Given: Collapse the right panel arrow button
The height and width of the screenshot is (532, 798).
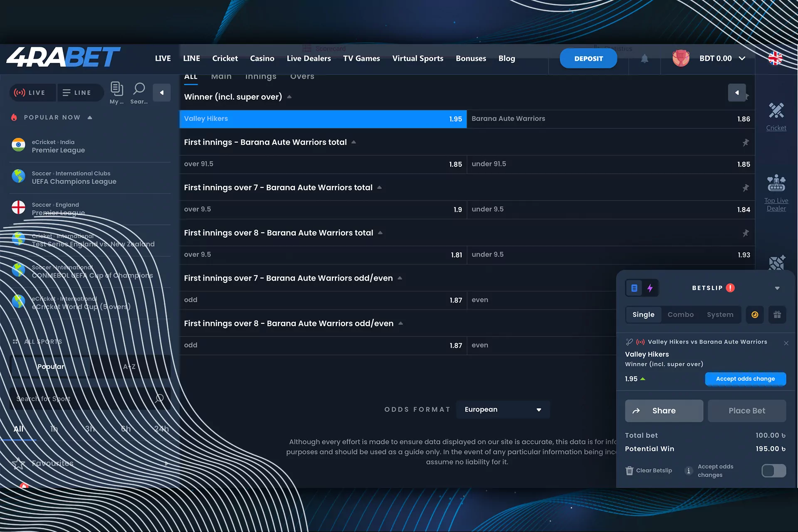Looking at the screenshot, I should pos(737,93).
